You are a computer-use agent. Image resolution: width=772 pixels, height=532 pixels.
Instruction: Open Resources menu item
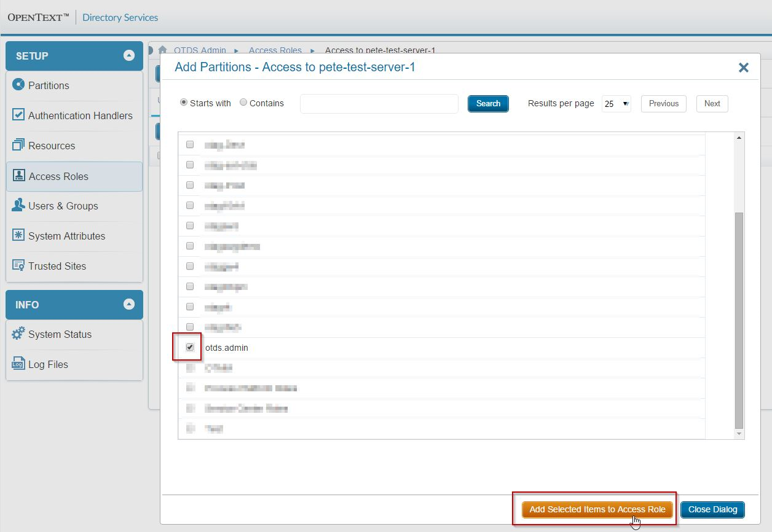[x=74, y=146]
